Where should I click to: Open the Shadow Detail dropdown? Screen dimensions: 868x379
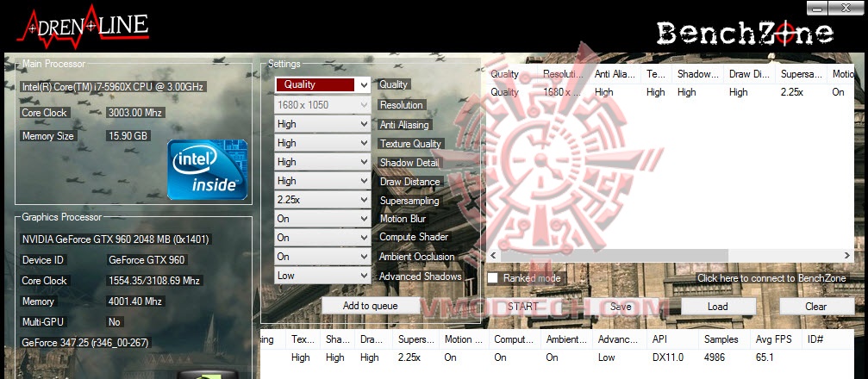coord(322,162)
